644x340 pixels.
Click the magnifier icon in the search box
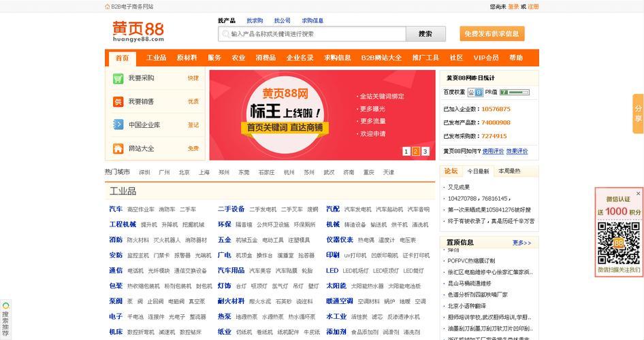click(225, 34)
